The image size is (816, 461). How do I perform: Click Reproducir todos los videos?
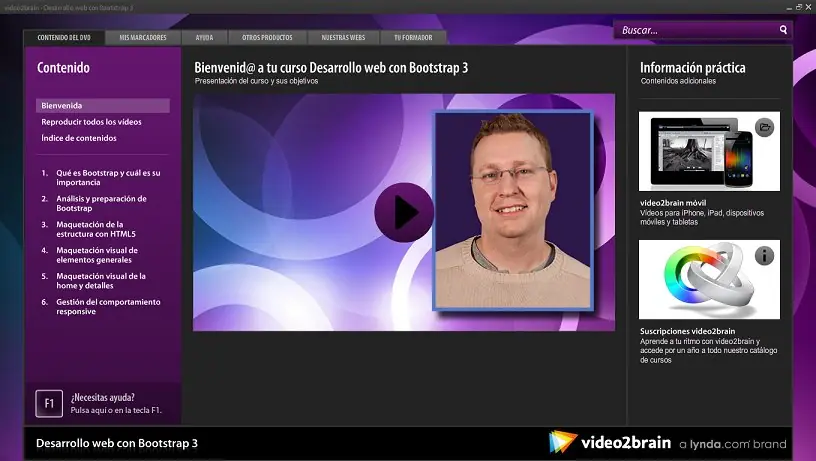tap(92, 122)
